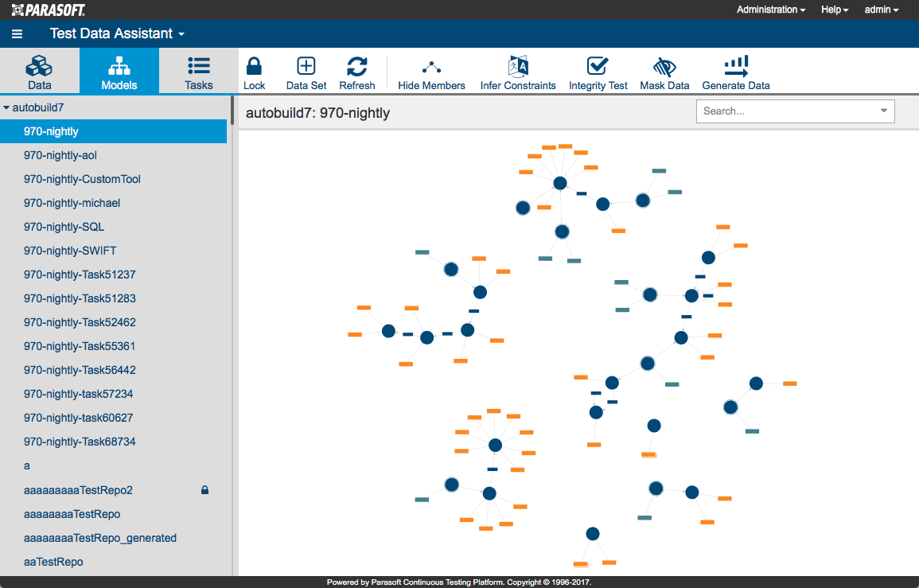Select the 970-nightly-Task68734 model
919x588 pixels.
point(113,442)
